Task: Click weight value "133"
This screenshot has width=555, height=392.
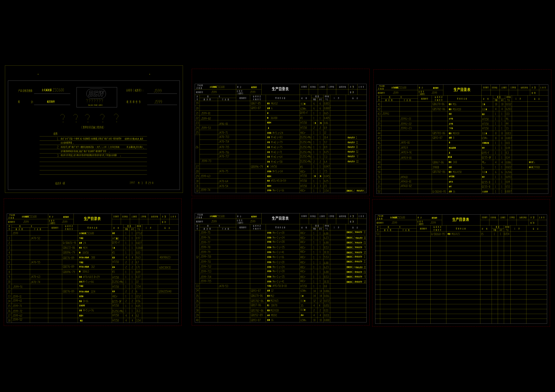Action: click(507, 114)
